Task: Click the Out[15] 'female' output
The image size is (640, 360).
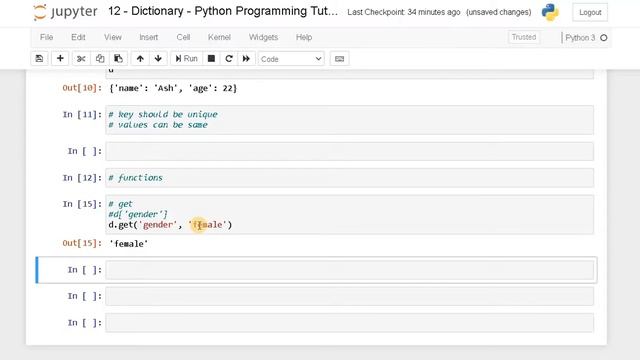Action: 129,244
